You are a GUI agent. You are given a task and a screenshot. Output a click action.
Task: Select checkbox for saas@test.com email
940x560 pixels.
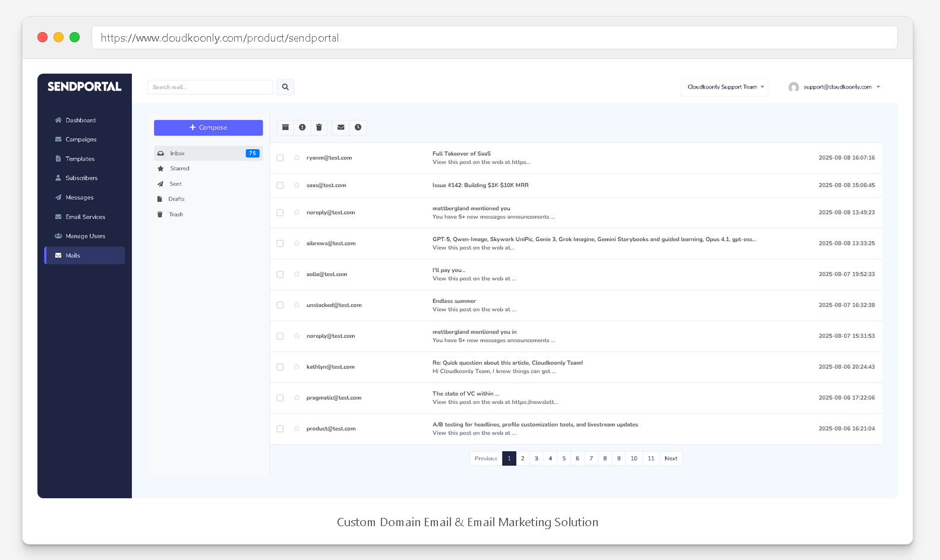coord(280,185)
